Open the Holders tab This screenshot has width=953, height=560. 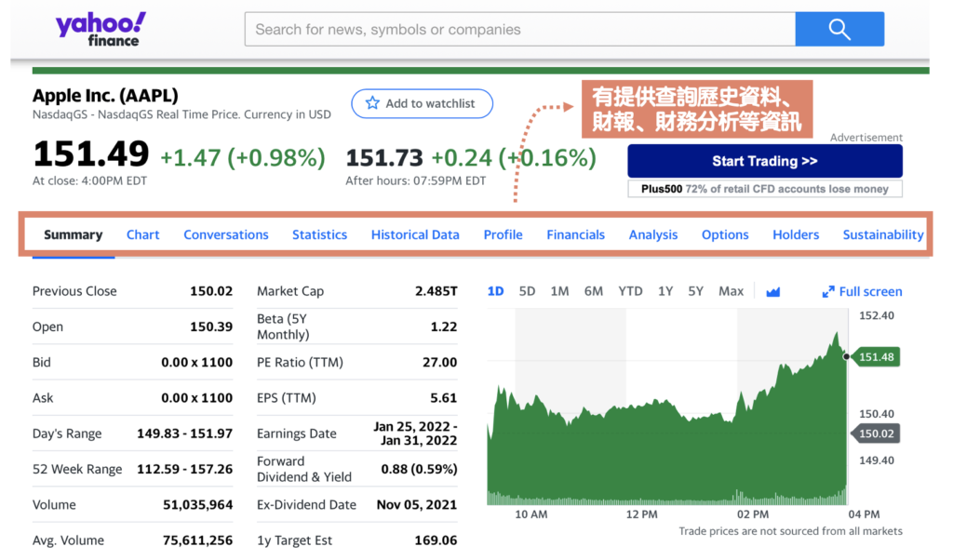pos(796,235)
